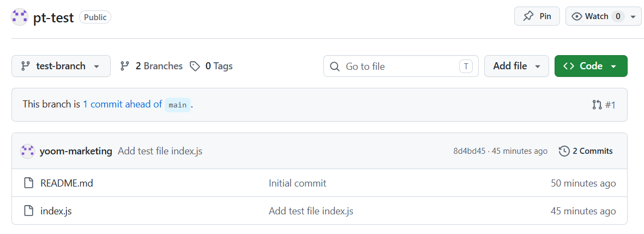Click the magnifier icon in file search

click(335, 67)
